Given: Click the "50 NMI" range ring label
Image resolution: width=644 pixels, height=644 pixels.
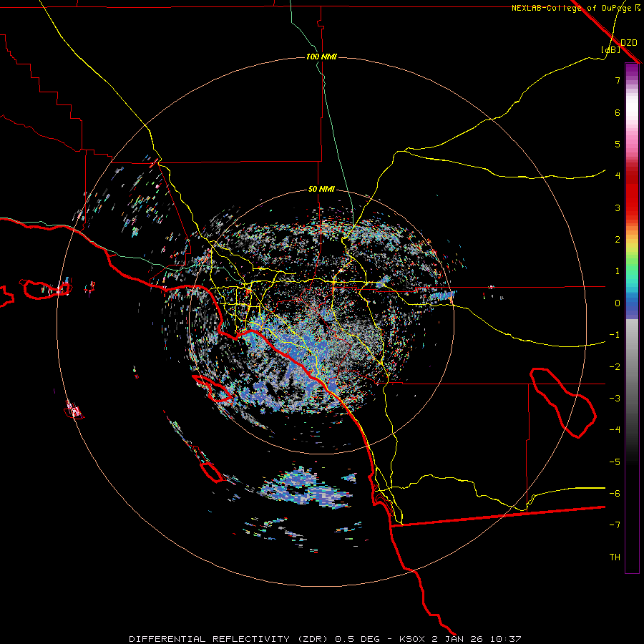Looking at the screenshot, I should click(321, 189).
